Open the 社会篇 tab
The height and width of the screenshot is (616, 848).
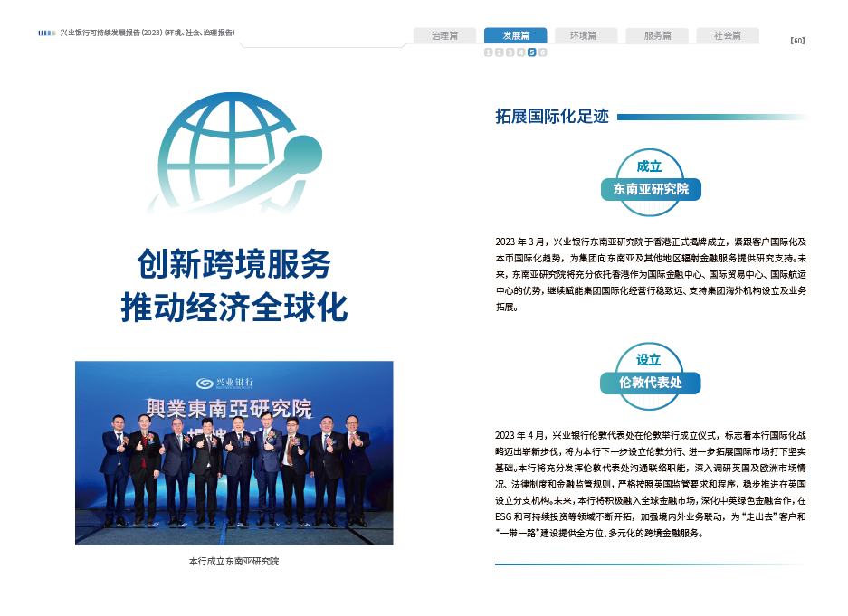pyautogui.click(x=727, y=36)
